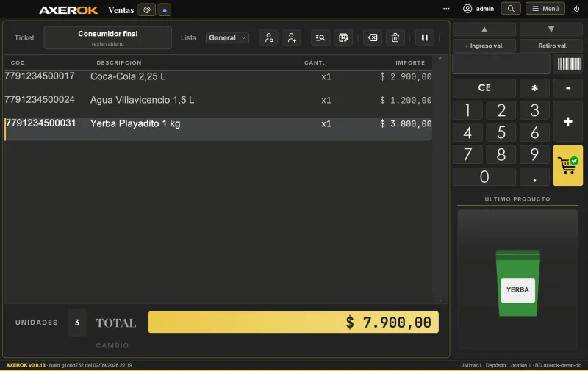588x371 pixels.
Task: Click the down arrow navigation button
Action: [551, 29]
